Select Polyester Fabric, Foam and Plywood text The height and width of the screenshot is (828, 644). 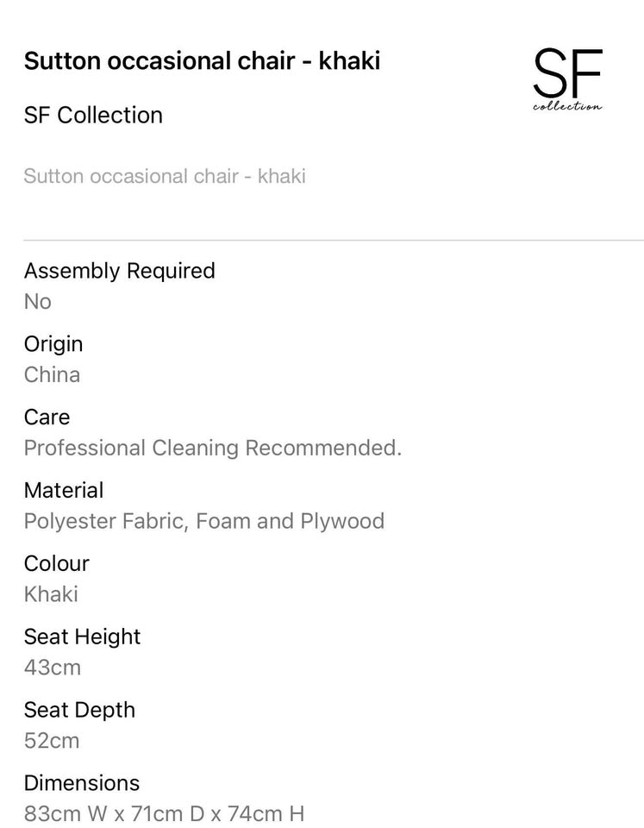tap(203, 522)
